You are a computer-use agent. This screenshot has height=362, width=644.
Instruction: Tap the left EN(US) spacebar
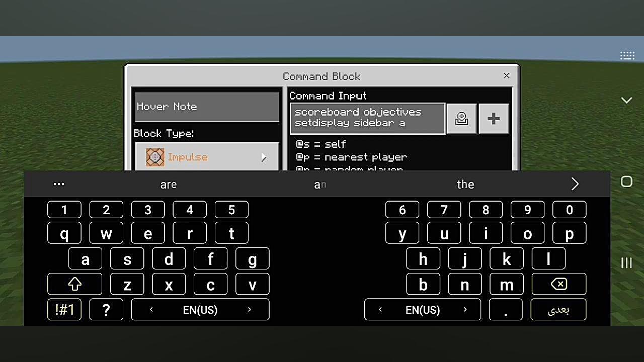point(200,310)
